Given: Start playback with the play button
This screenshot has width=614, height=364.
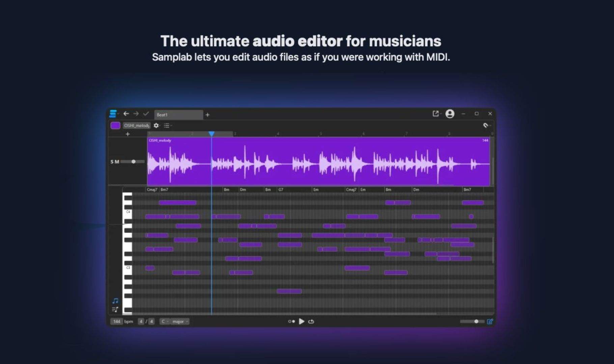Looking at the screenshot, I should pyautogui.click(x=302, y=322).
